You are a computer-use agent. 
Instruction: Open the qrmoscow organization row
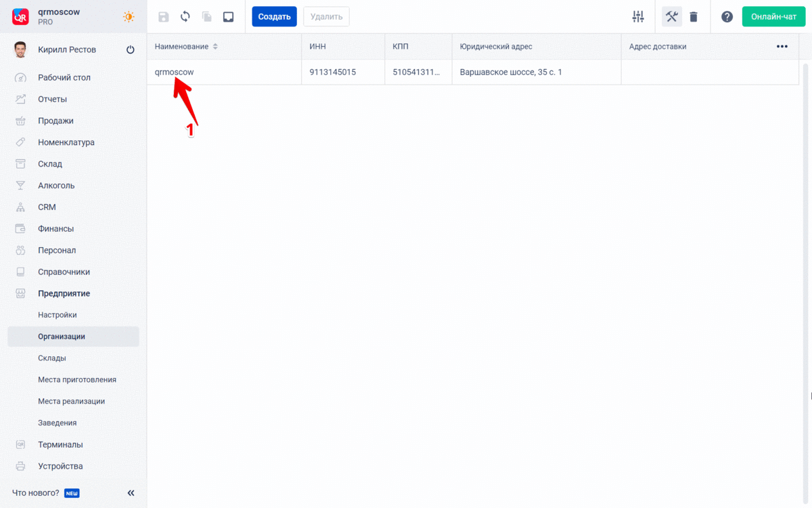click(x=174, y=72)
